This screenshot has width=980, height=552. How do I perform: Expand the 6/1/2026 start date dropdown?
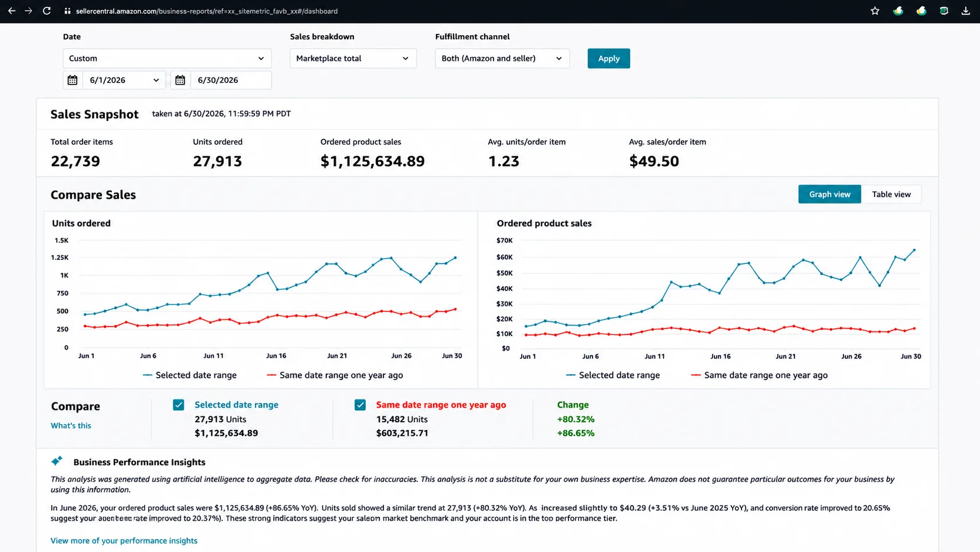click(124, 80)
